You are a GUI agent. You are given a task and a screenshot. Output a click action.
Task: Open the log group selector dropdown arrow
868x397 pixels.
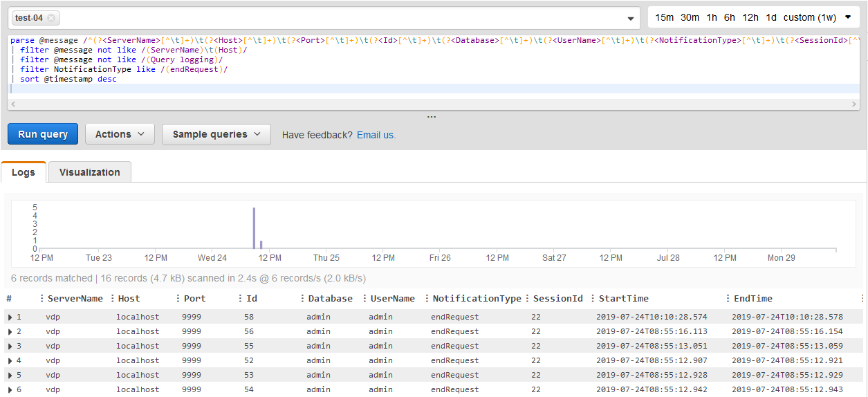(630, 19)
